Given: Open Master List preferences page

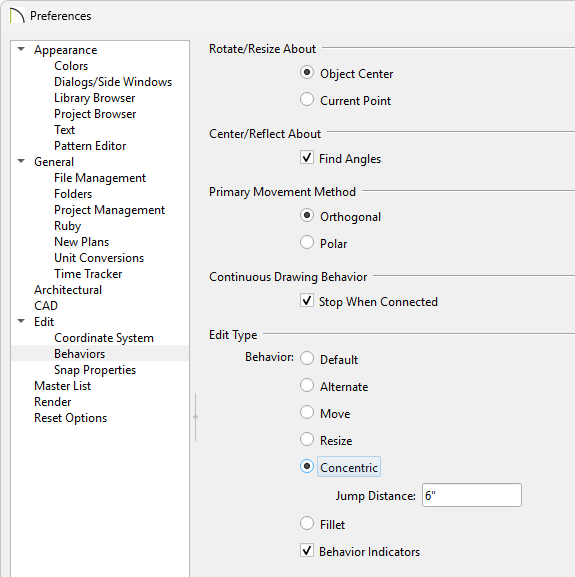Looking at the screenshot, I should (63, 386).
